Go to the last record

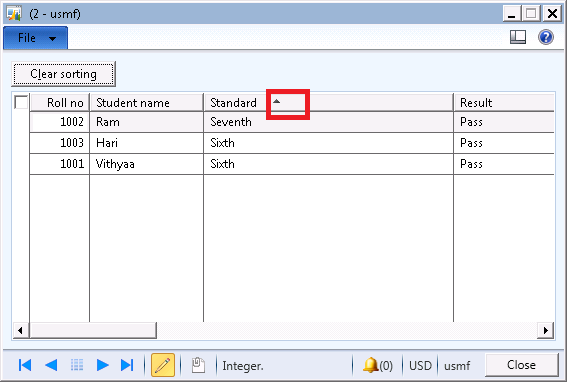[x=127, y=365]
